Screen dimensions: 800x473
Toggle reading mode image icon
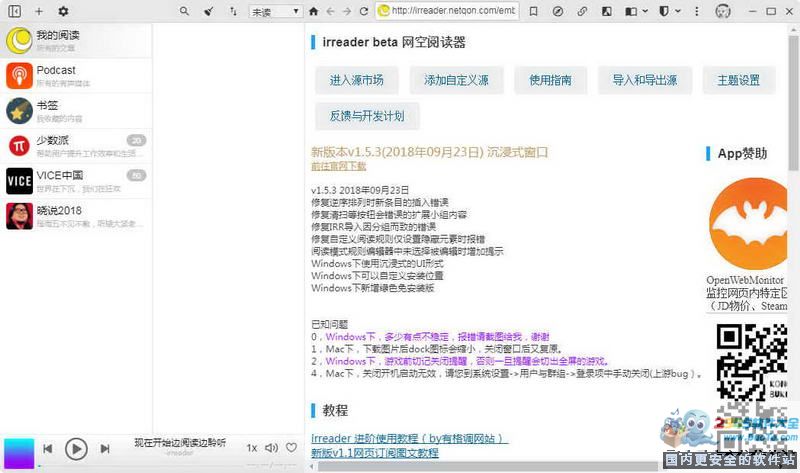pyautogui.click(x=607, y=11)
